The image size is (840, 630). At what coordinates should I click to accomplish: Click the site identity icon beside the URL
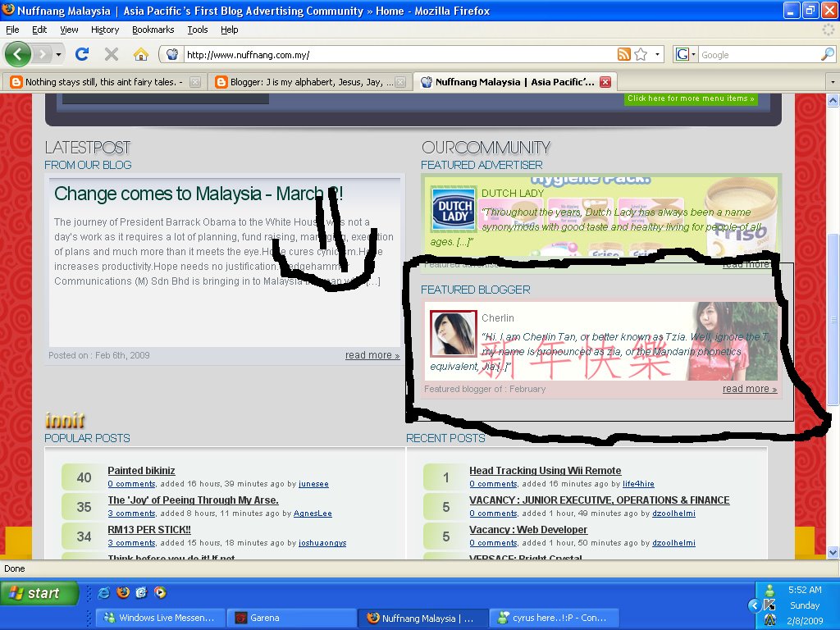coord(172,54)
